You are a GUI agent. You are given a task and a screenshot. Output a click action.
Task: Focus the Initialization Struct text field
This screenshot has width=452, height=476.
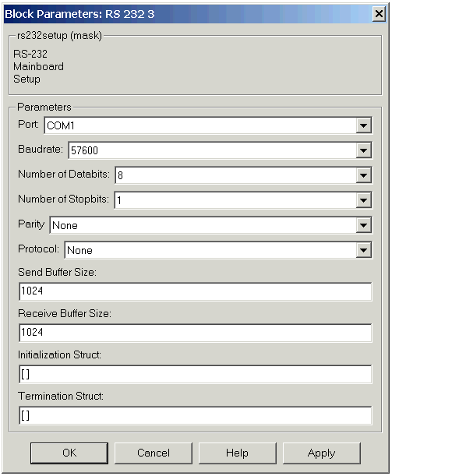pyautogui.click(x=196, y=374)
